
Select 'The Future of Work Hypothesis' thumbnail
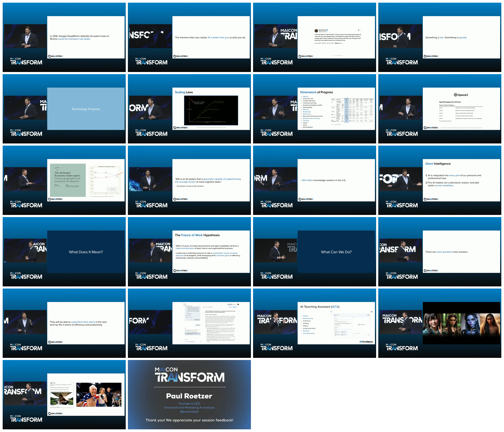[189, 252]
